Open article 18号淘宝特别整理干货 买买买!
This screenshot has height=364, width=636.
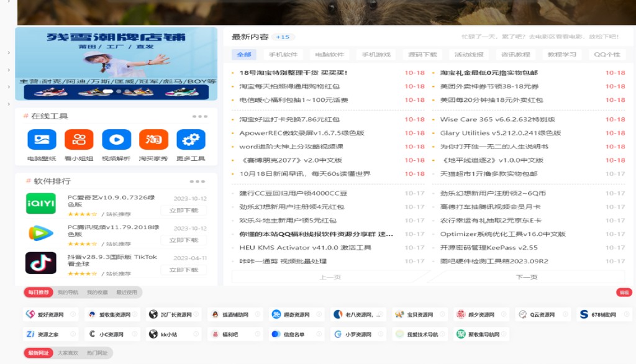pyautogui.click(x=293, y=73)
